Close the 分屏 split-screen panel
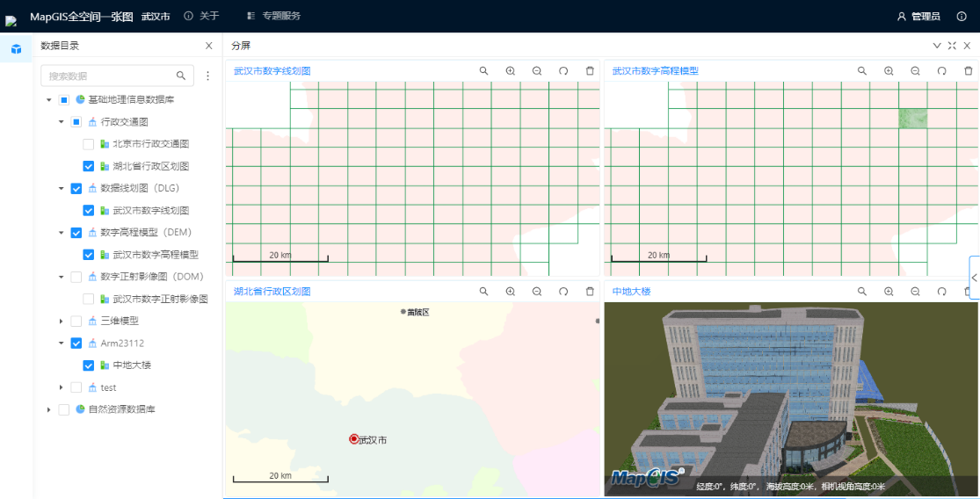 pos(967,46)
